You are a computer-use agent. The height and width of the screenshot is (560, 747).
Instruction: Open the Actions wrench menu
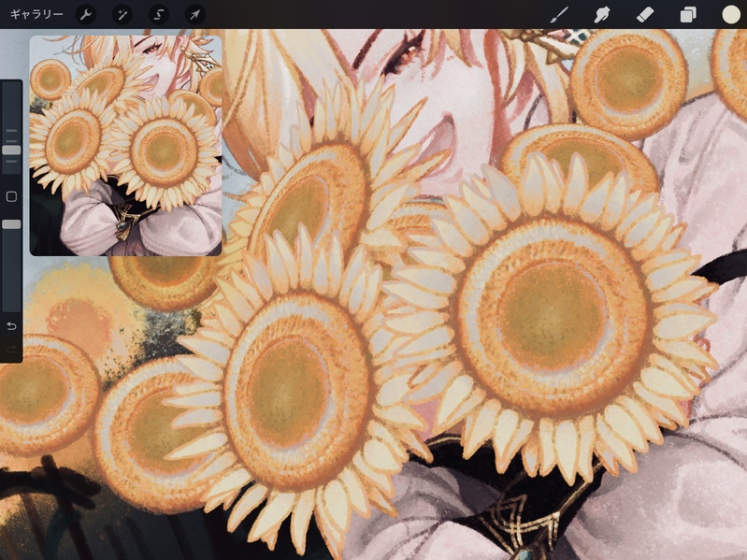[86, 15]
